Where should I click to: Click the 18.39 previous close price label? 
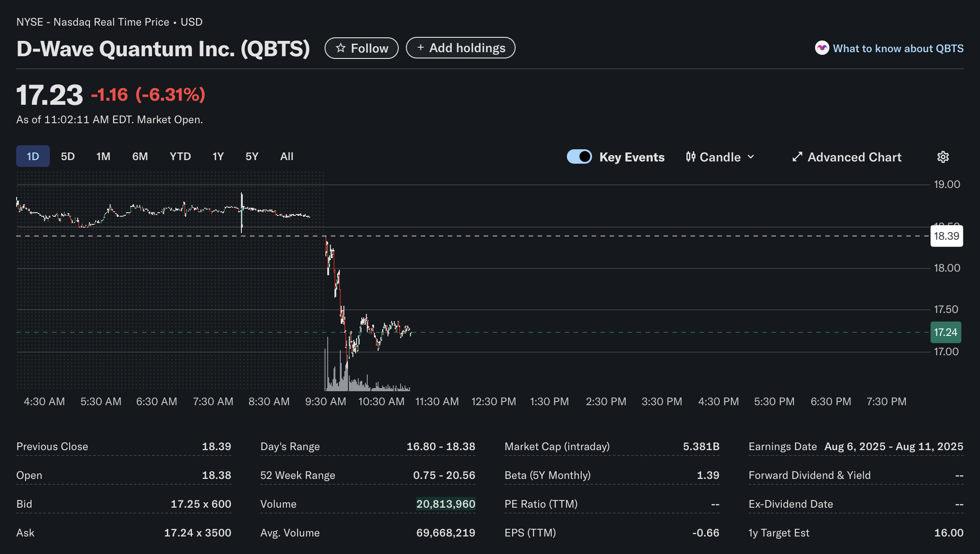tap(946, 236)
